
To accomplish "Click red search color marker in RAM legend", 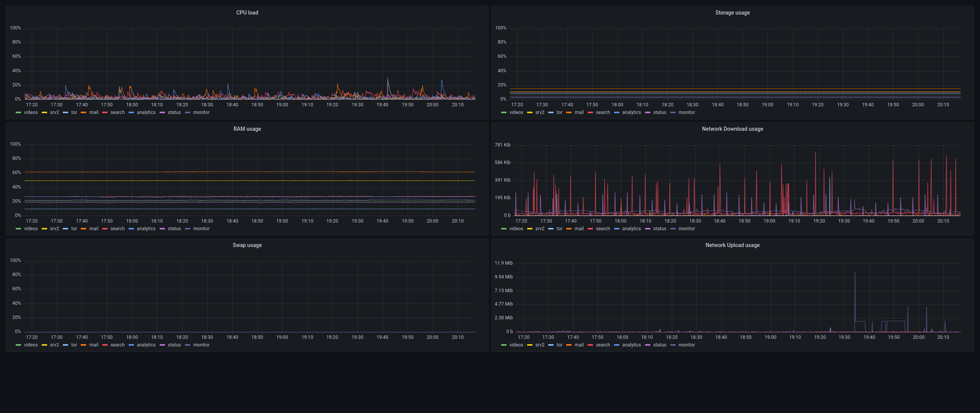I will 105,229.
